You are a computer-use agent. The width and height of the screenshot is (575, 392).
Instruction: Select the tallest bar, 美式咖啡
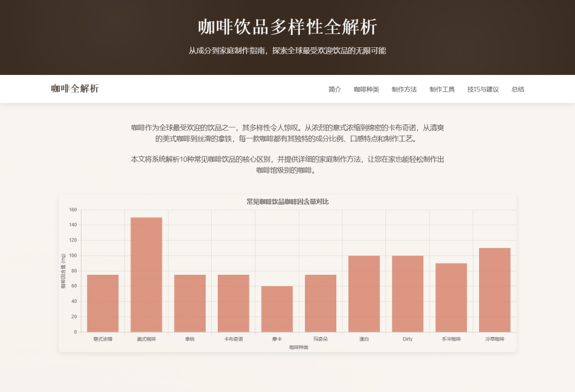pyautogui.click(x=146, y=274)
